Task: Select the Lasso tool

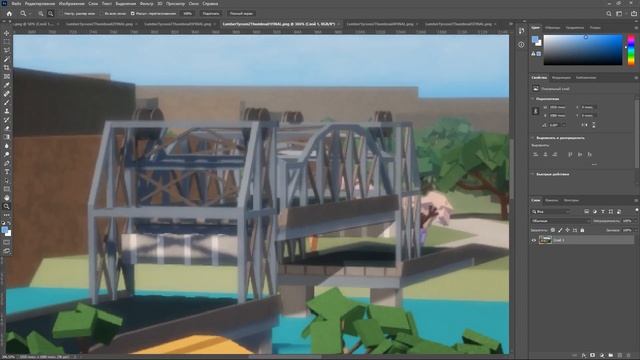Action: [7, 50]
